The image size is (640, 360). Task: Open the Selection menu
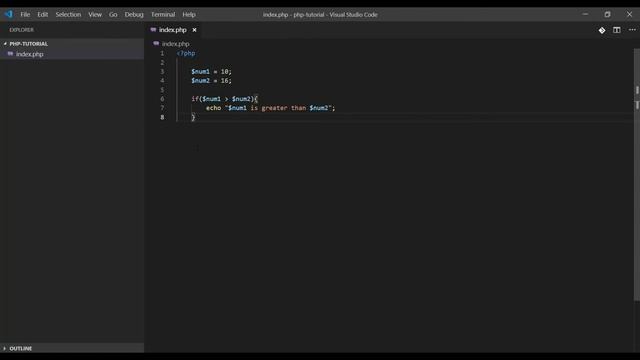click(68, 14)
